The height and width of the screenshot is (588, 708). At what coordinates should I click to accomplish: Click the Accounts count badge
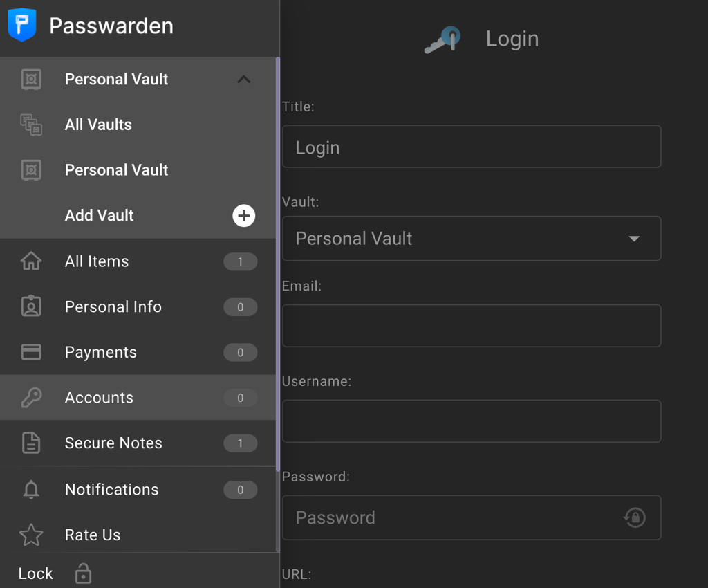click(240, 398)
